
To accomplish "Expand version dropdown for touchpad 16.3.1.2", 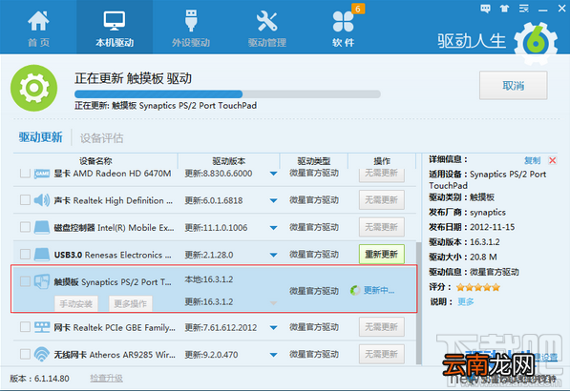I will tap(274, 302).
